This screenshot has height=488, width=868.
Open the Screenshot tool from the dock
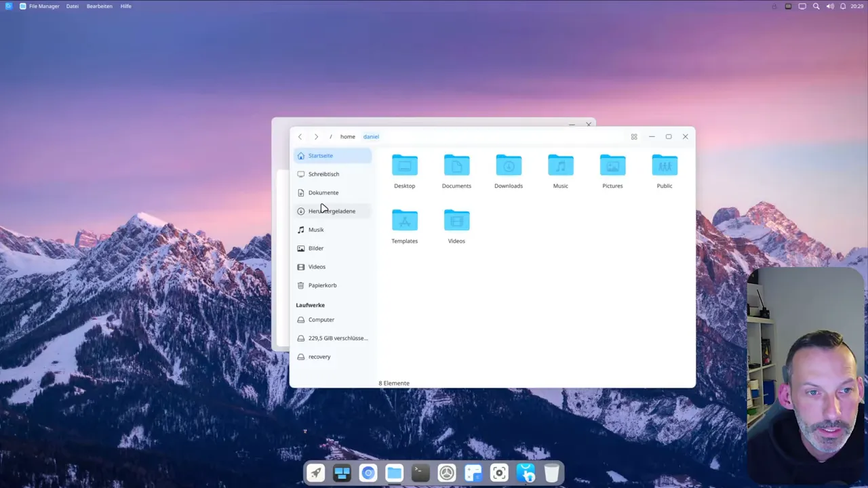(499, 472)
